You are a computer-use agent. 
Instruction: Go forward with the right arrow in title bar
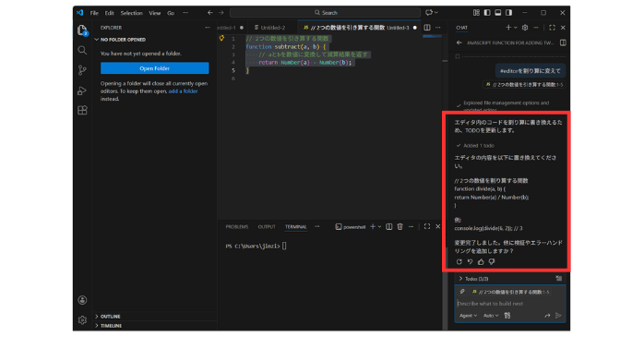(221, 13)
